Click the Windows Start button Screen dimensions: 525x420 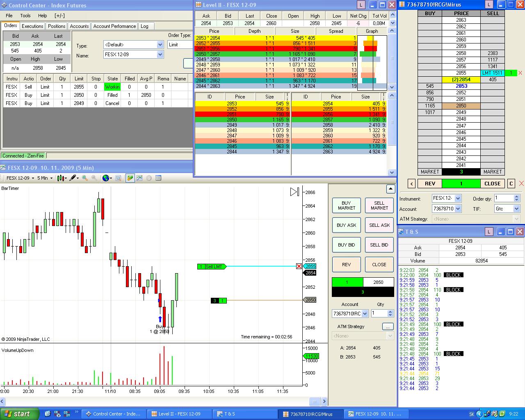pos(19,414)
